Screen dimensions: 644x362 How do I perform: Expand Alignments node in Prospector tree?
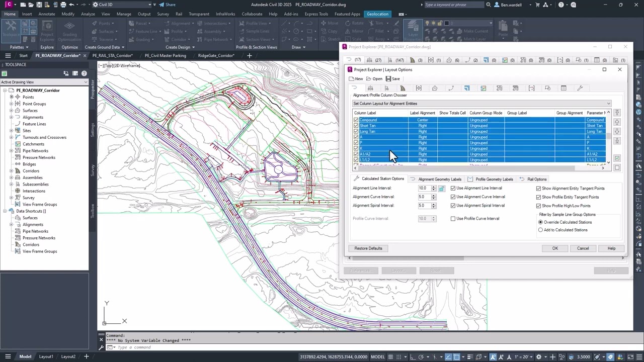[x=11, y=117]
